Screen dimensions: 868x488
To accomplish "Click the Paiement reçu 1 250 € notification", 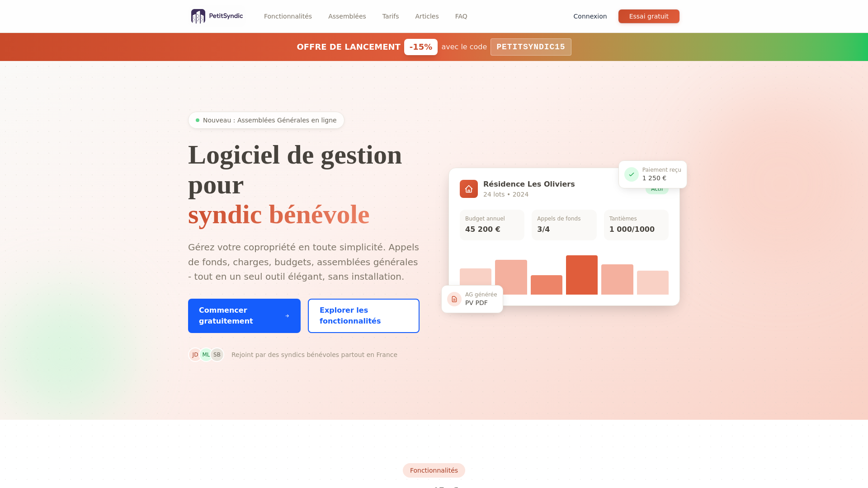I will pyautogui.click(x=653, y=174).
